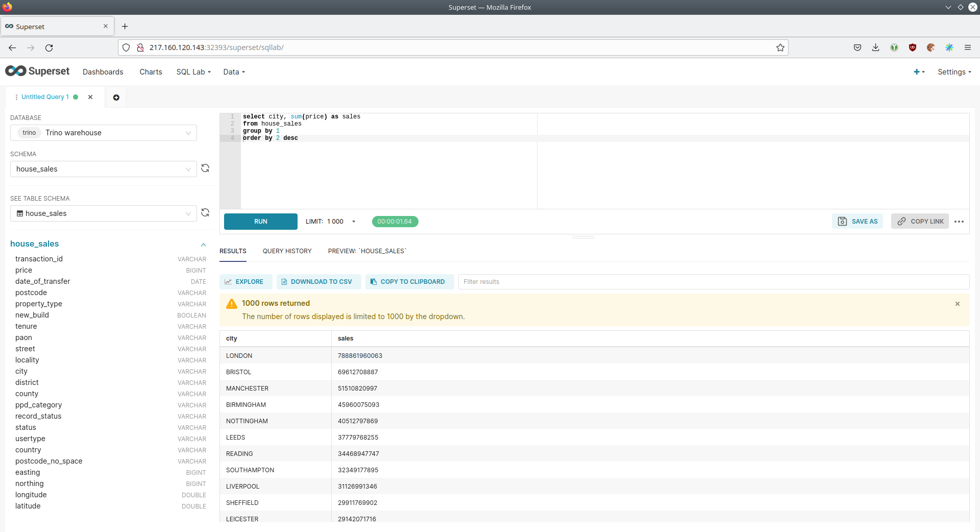Close the Untitled Query 1 tab
980x532 pixels.
point(90,97)
